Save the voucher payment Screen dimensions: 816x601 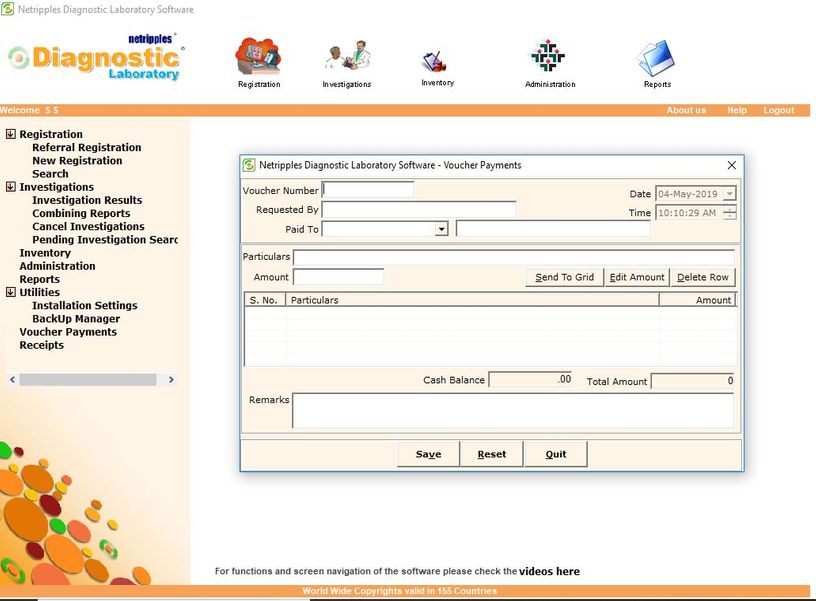pos(428,454)
